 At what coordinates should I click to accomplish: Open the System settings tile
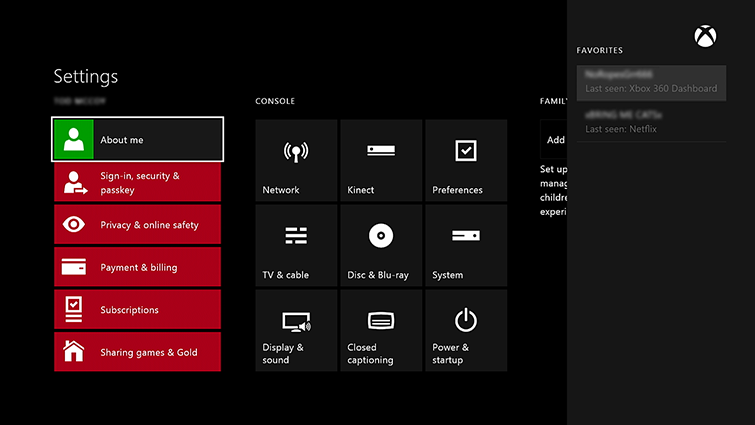[466, 245]
